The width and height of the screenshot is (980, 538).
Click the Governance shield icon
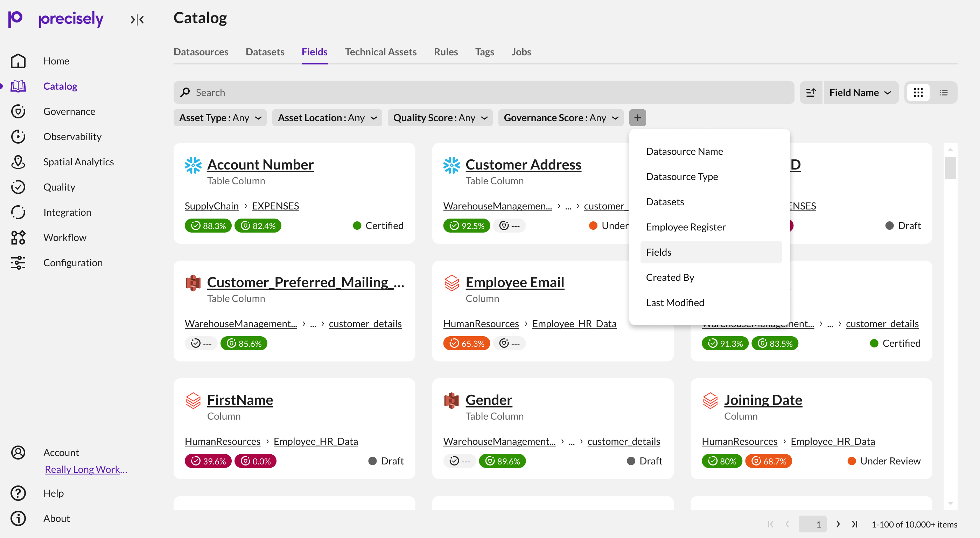(x=18, y=111)
